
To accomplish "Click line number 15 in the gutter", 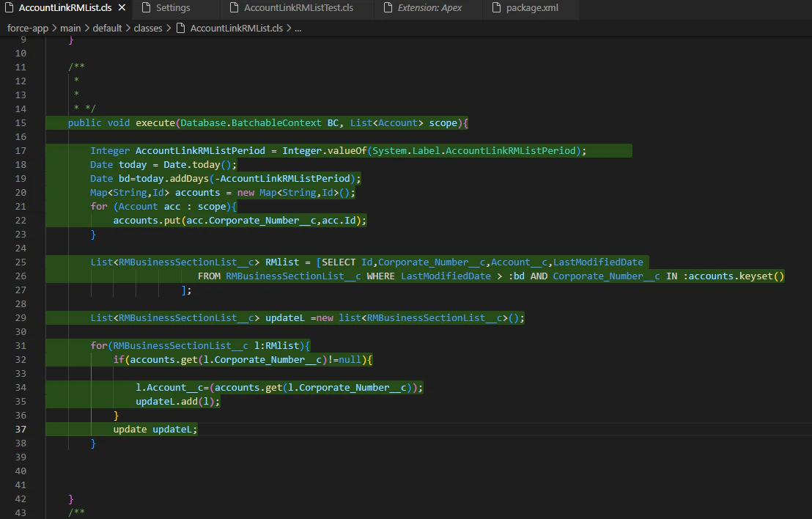I will 21,122.
